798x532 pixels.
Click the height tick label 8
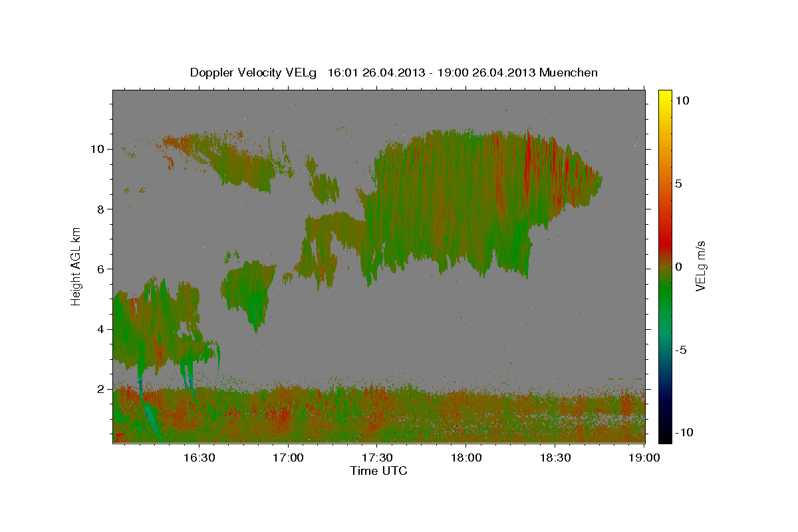100,209
